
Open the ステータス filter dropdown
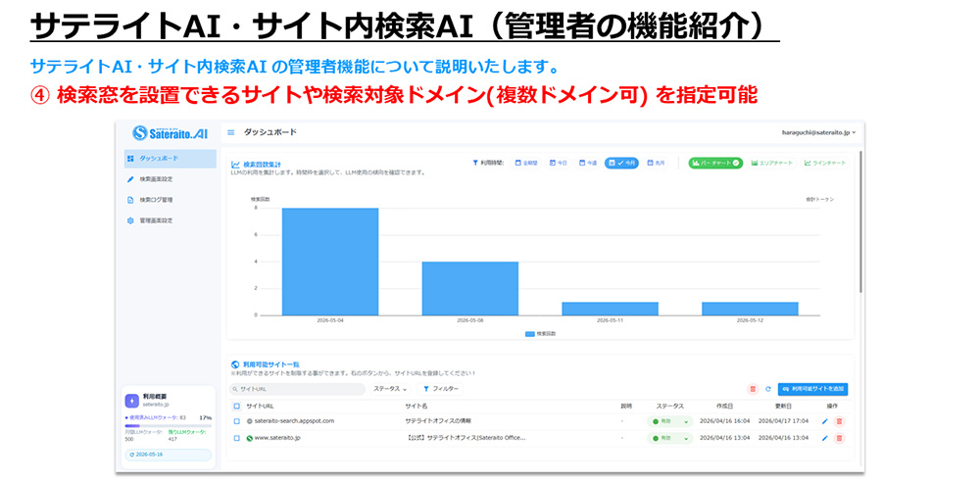tap(391, 389)
